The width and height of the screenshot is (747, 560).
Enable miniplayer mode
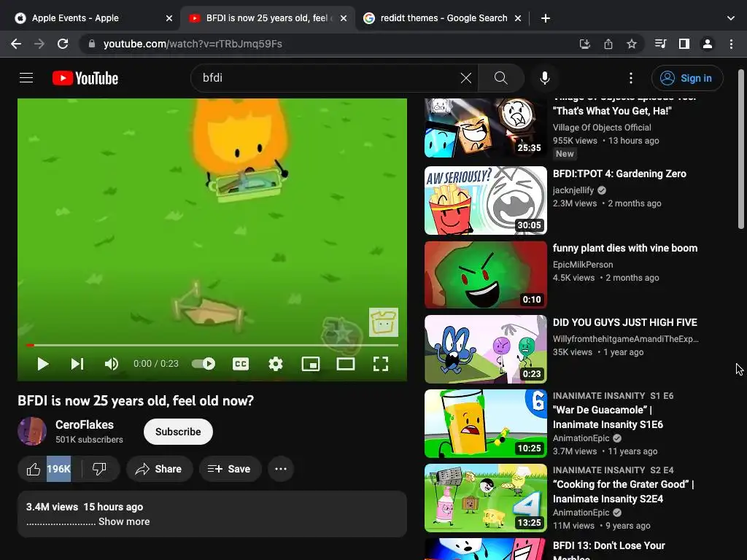311,365
